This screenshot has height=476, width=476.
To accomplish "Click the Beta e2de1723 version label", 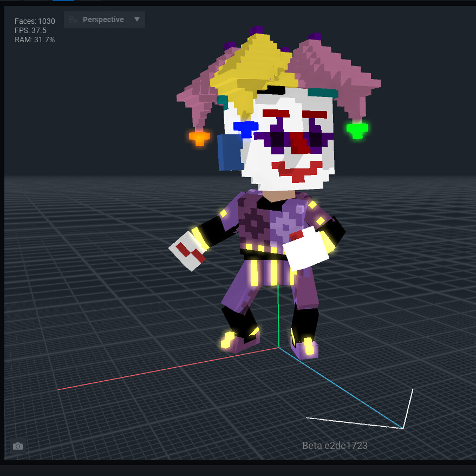I will (335, 446).
